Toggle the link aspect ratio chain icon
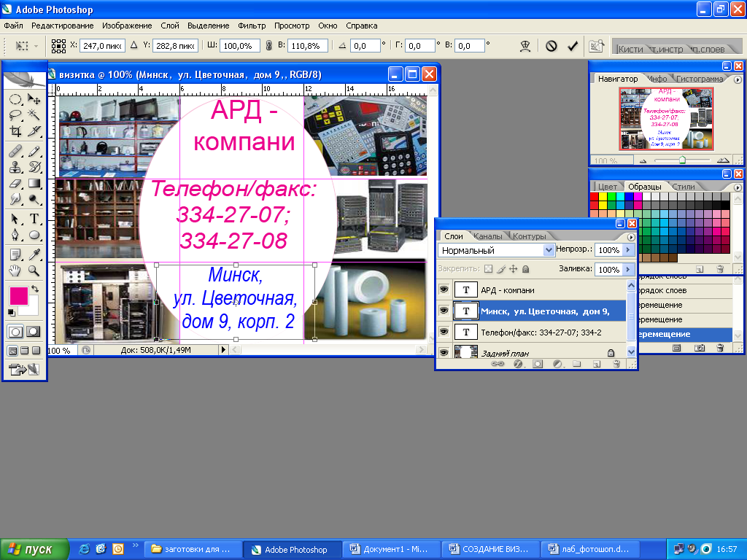 pos(268,46)
